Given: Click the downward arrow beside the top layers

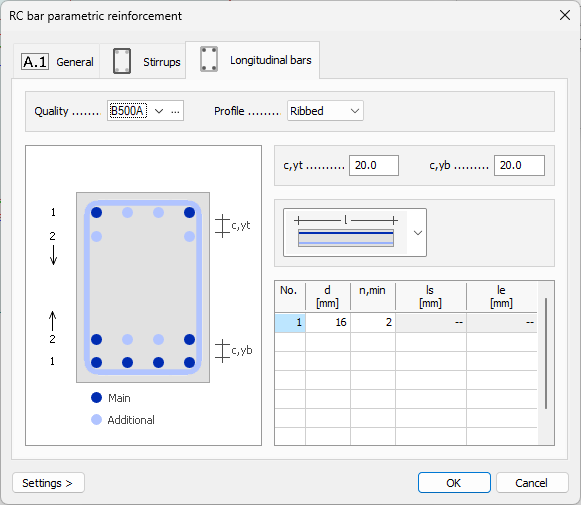Looking at the screenshot, I should click(53, 255).
